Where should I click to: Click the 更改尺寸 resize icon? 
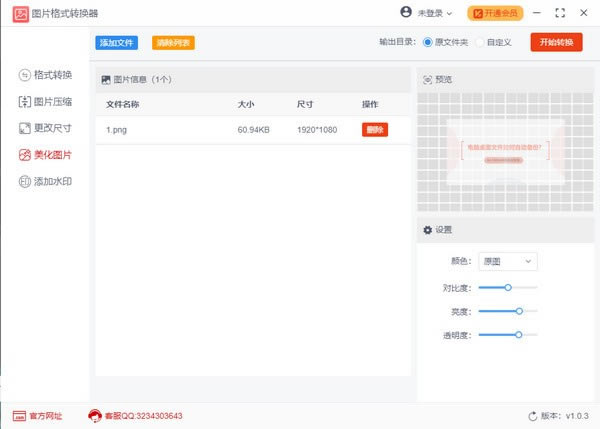25,129
